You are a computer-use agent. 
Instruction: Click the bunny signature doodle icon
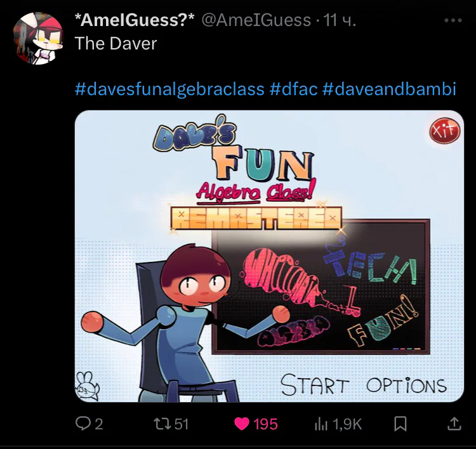tap(87, 386)
